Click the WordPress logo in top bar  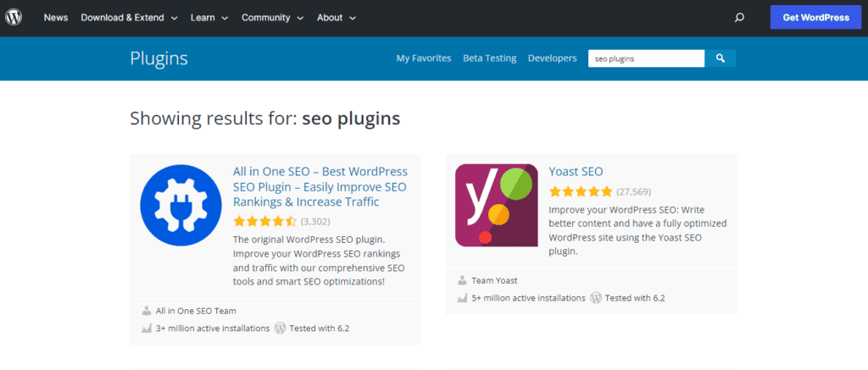[x=17, y=18]
